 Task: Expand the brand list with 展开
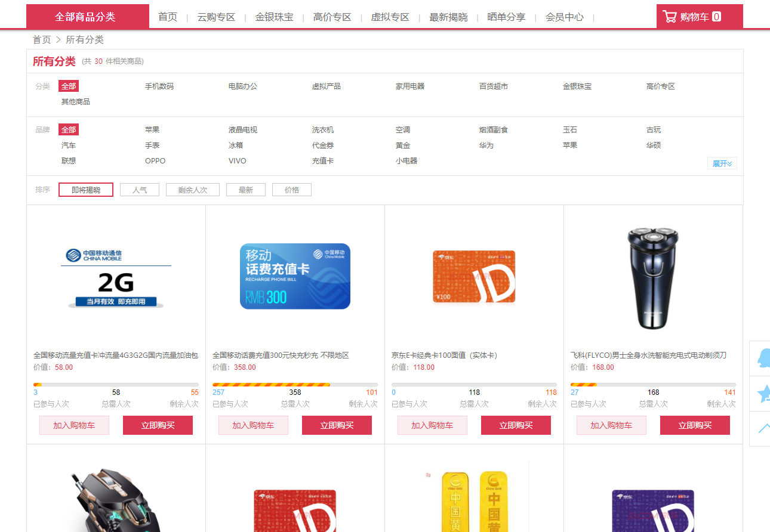pyautogui.click(x=722, y=163)
